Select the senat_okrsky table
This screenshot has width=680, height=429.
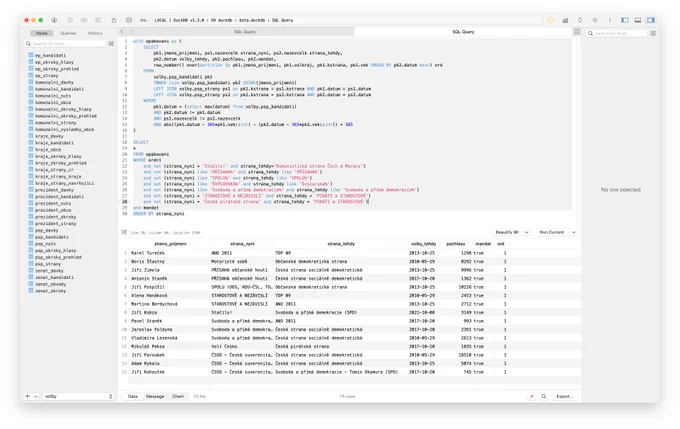(50, 291)
